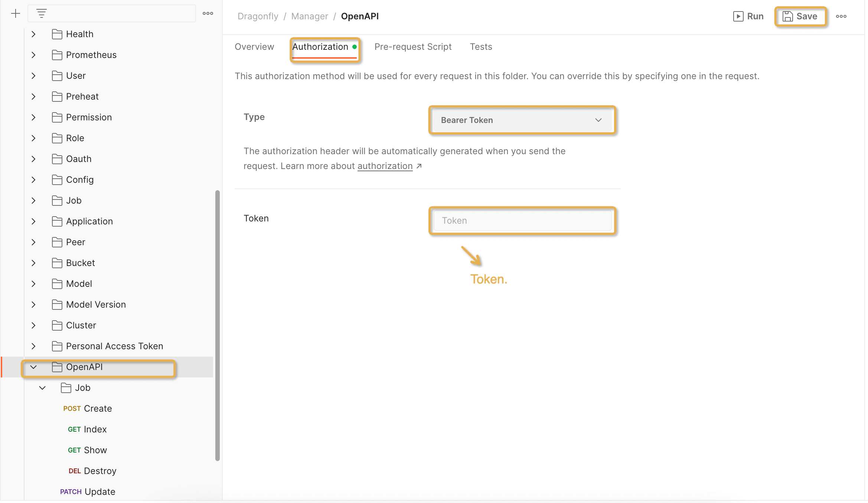Viewport: 868px width, 503px height.
Task: Expand the Oauth folder chevron
Action: click(33, 159)
